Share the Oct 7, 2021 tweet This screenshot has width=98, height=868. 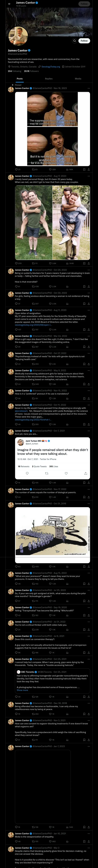pyautogui.click(x=89, y=482)
